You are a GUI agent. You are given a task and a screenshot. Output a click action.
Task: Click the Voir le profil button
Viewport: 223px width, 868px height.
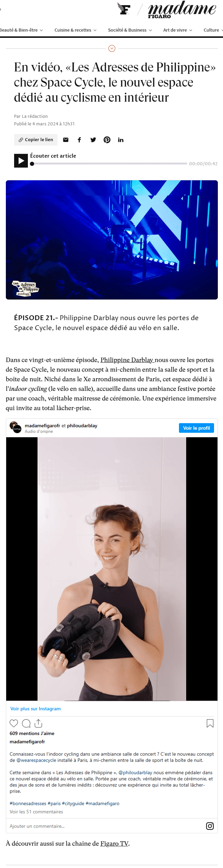(197, 428)
